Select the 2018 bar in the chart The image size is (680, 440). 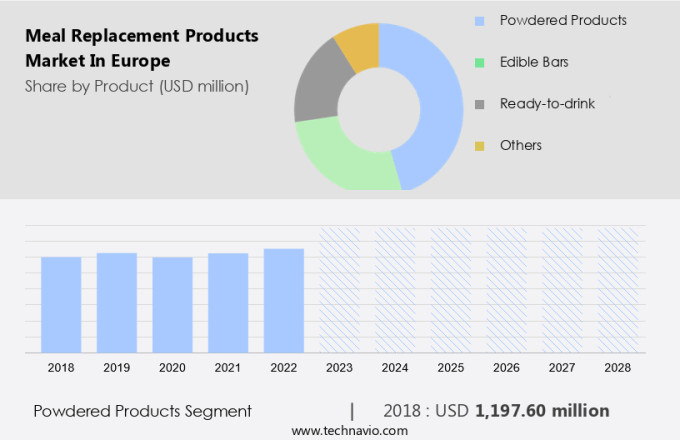61,305
